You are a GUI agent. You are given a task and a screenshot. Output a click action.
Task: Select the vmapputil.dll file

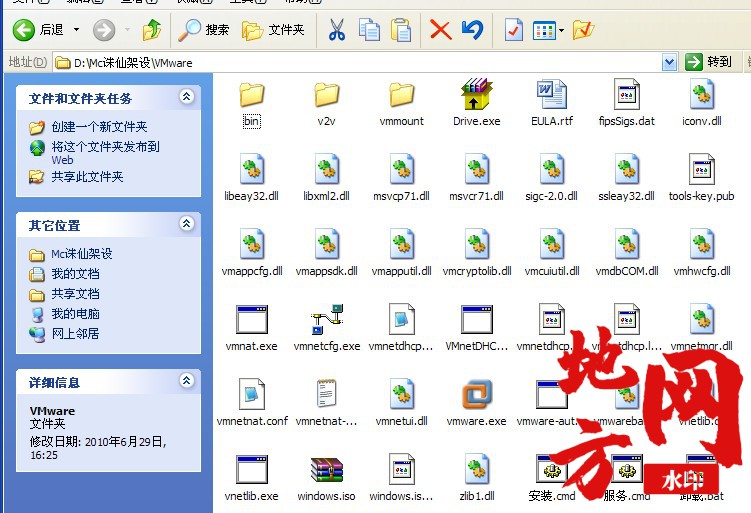pyautogui.click(x=401, y=253)
